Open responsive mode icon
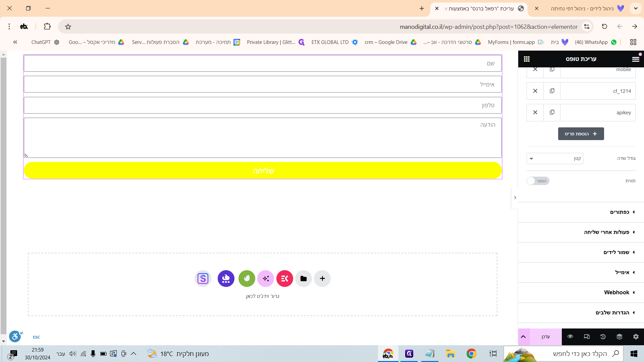Viewport: 644px width, 362px height. [x=587, y=337]
